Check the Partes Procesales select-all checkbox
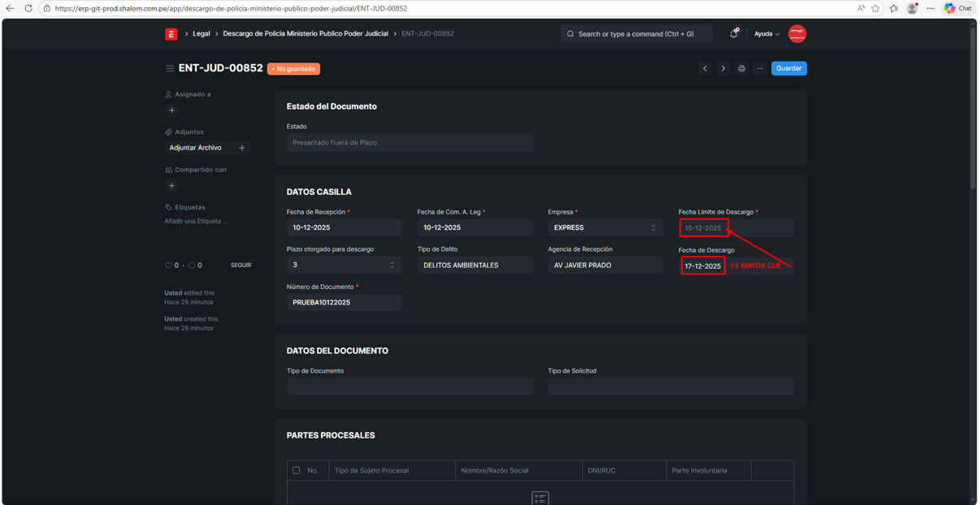This screenshot has height=505, width=980. coord(297,470)
